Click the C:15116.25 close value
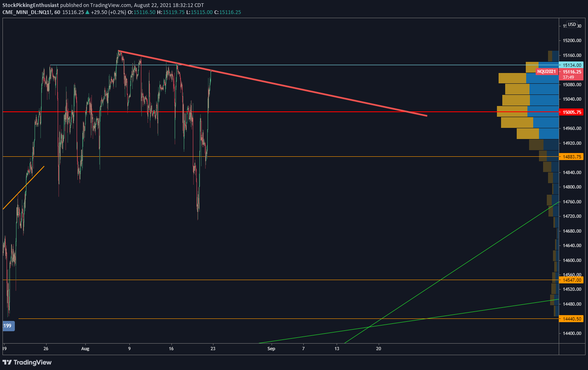This screenshot has height=370, width=588. point(227,12)
